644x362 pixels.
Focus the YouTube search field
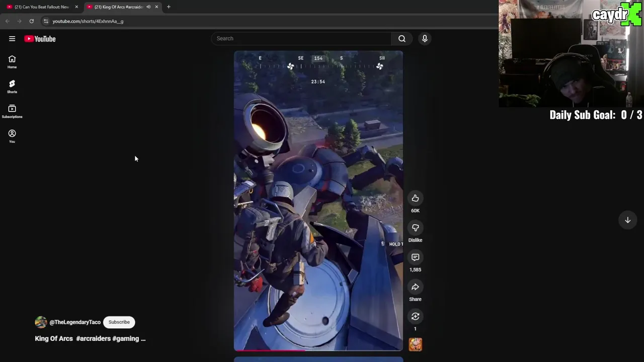[301, 38]
